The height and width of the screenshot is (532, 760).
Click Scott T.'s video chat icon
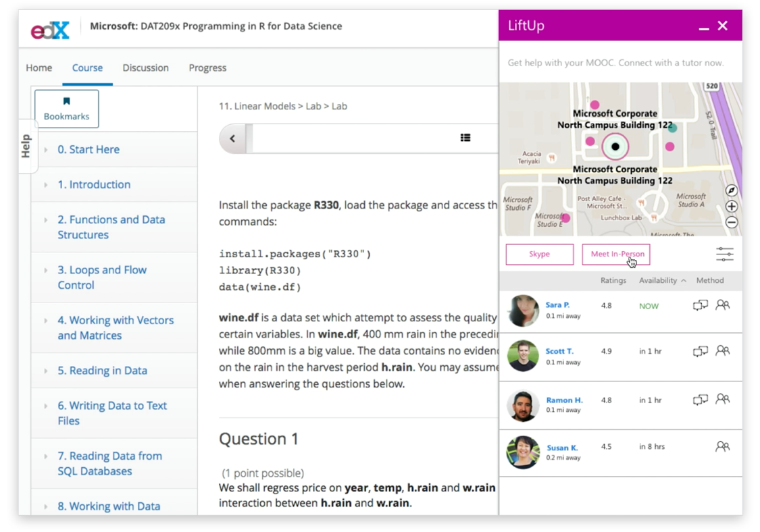pos(701,351)
